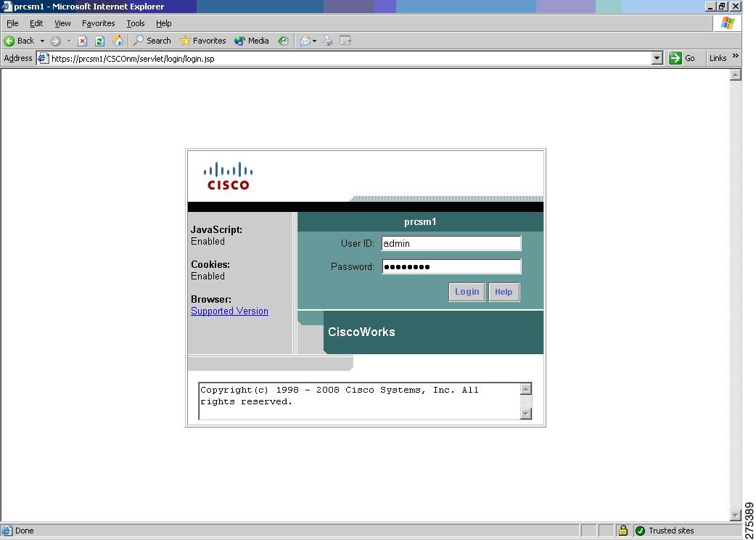Image resolution: width=756 pixels, height=540 pixels.
Task: Click the copyright box scroll up arrow
Action: 526,389
